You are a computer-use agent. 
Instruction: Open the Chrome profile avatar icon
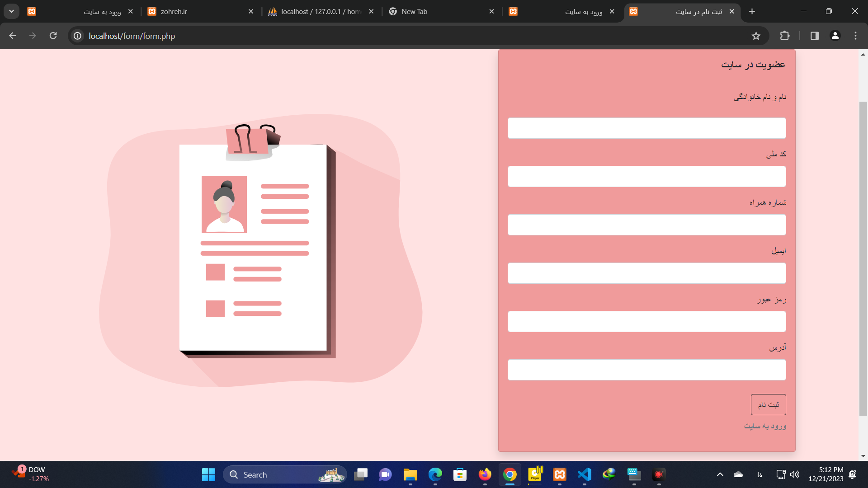pyautogui.click(x=835, y=36)
